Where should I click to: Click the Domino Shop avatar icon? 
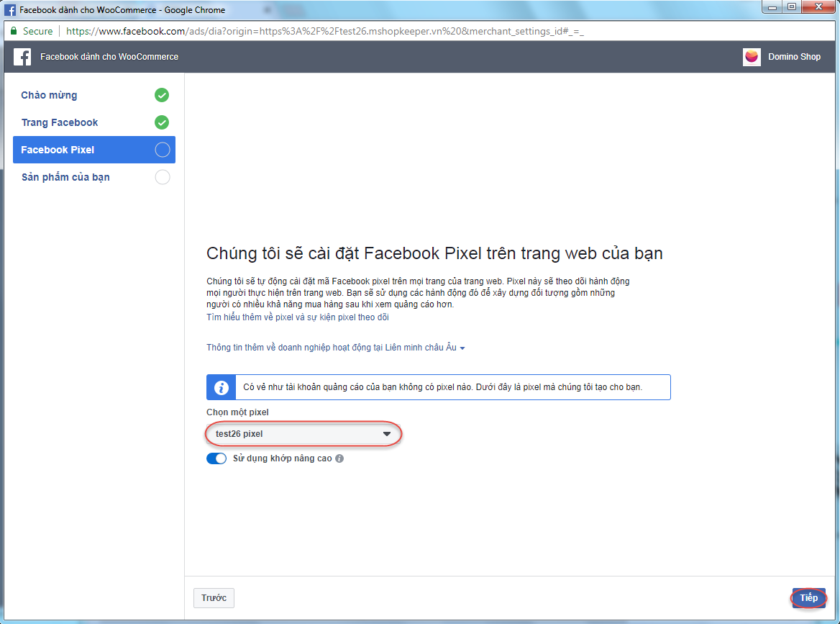point(752,57)
